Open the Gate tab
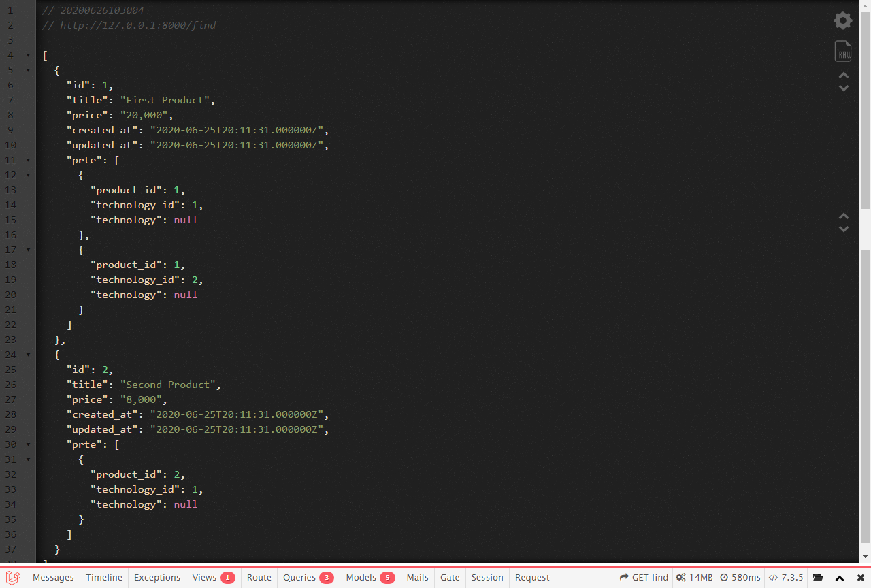Screen dimensions: 871x588 [x=450, y=578]
